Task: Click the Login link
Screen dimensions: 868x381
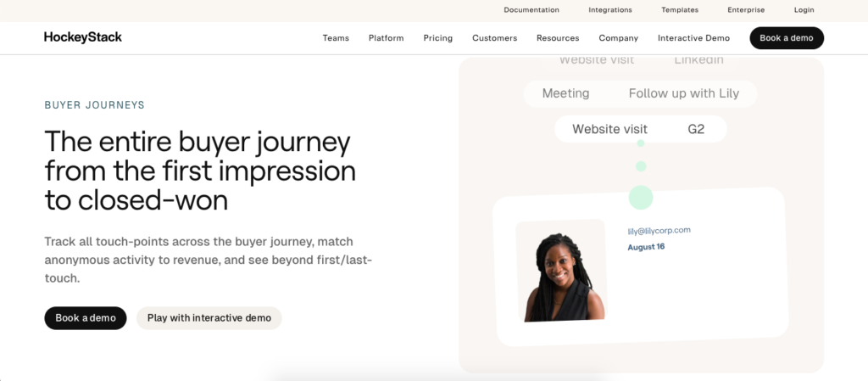Action: pyautogui.click(x=804, y=10)
